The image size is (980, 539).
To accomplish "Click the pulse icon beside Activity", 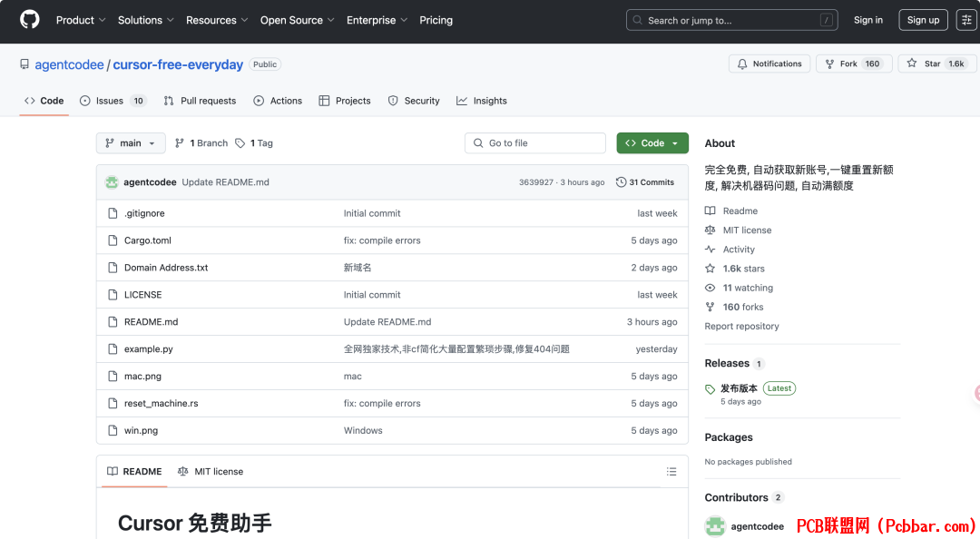I will [710, 249].
